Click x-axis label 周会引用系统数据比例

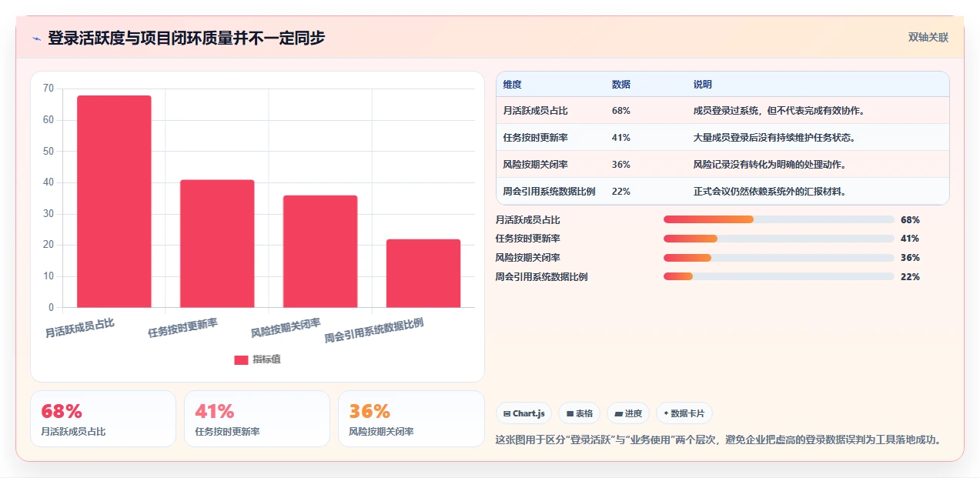point(374,330)
